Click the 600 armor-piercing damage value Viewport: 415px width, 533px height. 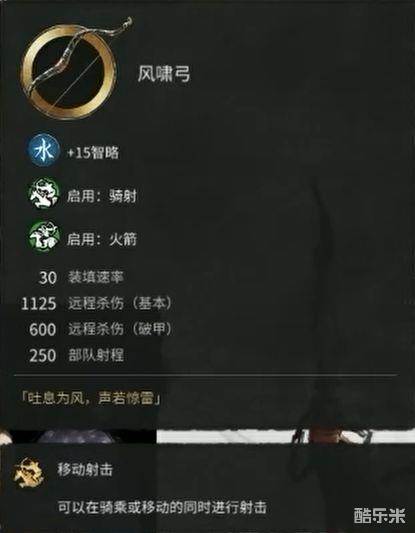42,330
